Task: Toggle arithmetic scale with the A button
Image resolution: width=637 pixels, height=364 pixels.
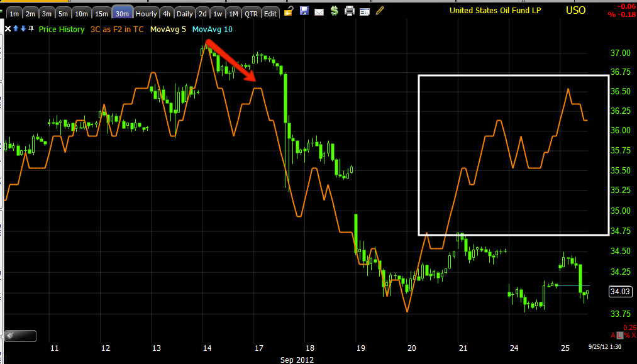Action: tap(613, 335)
